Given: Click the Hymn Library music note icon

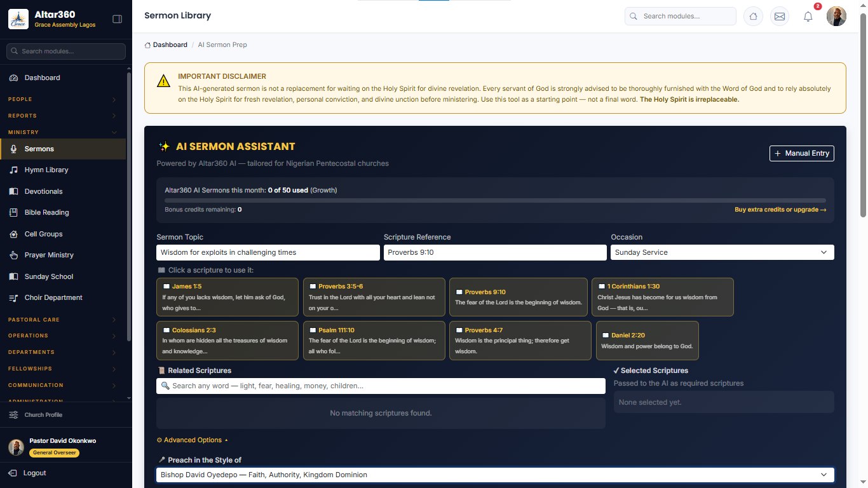Looking at the screenshot, I should pyautogui.click(x=13, y=170).
